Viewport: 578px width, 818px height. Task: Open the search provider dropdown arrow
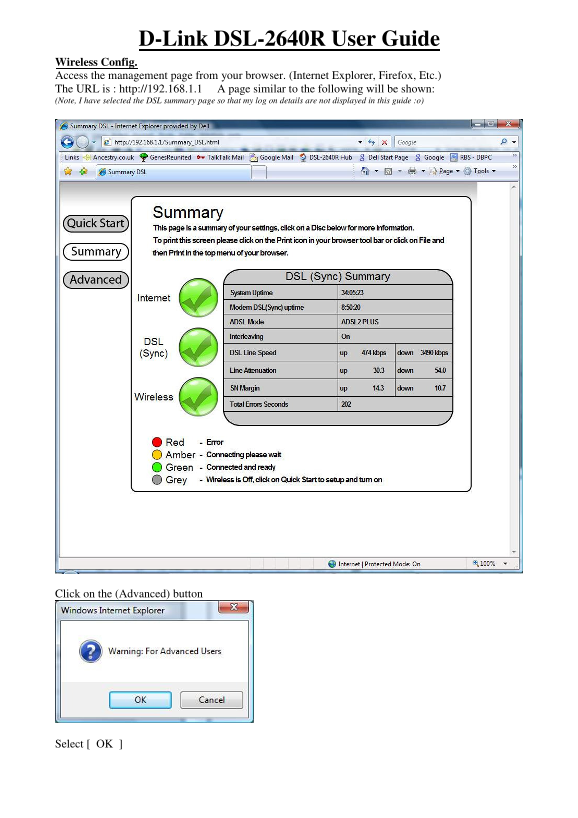pyautogui.click(x=514, y=142)
